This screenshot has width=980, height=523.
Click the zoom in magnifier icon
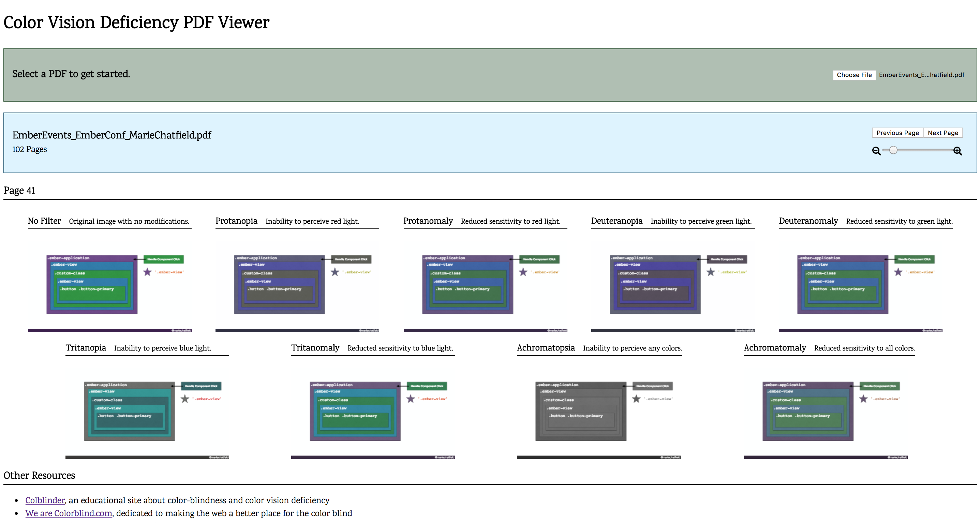[x=957, y=151]
